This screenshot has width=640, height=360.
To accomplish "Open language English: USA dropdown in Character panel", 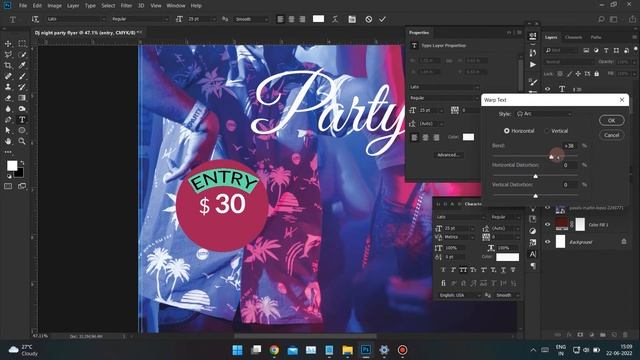I will [x=459, y=295].
